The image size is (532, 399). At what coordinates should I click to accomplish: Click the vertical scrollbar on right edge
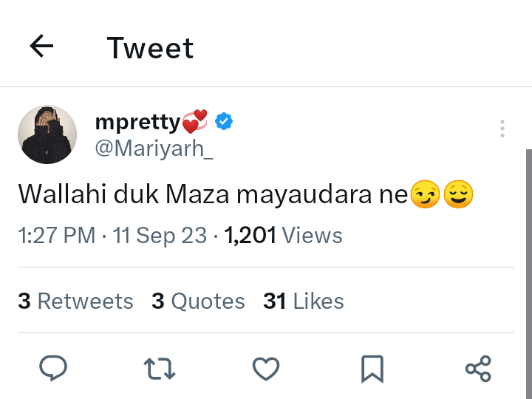528,273
